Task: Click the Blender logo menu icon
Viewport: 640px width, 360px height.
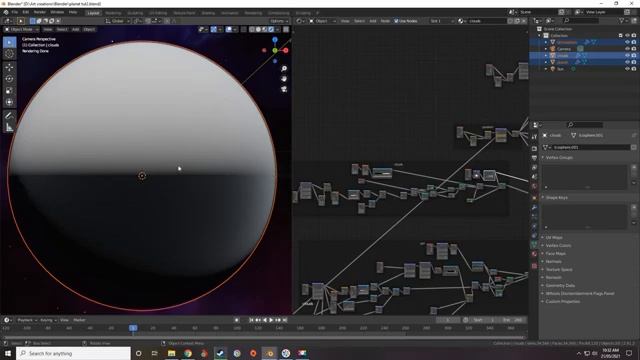Action: (x=6, y=12)
